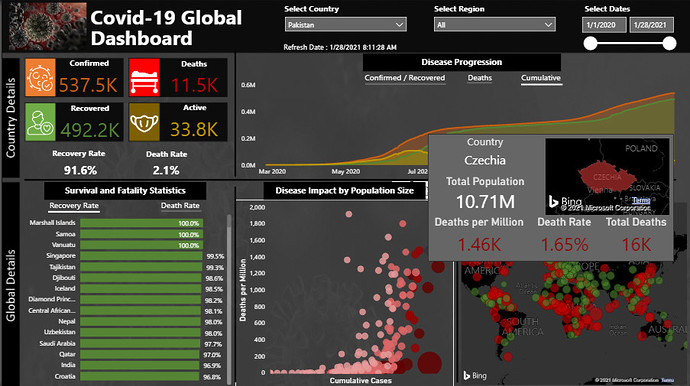This screenshot has height=386, width=690.
Task: Click the Vanuatu row label
Action: pyautogui.click(x=64, y=245)
